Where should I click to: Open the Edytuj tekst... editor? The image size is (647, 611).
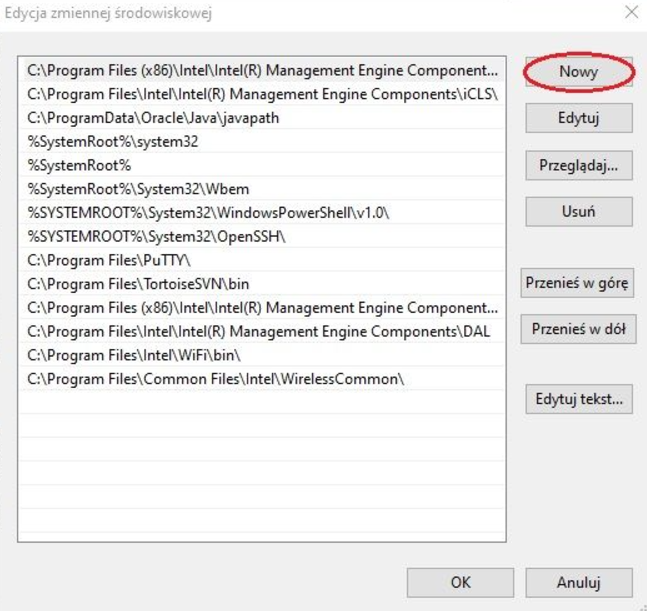pos(578,400)
